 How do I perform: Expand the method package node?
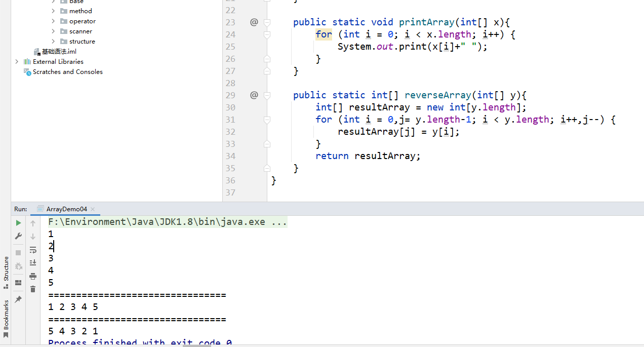click(53, 11)
